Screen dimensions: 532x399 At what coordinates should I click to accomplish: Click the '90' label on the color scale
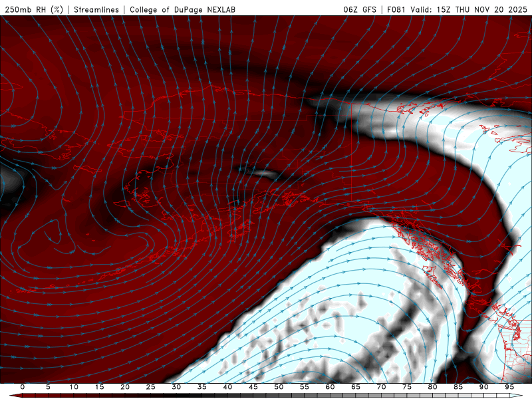(483, 387)
